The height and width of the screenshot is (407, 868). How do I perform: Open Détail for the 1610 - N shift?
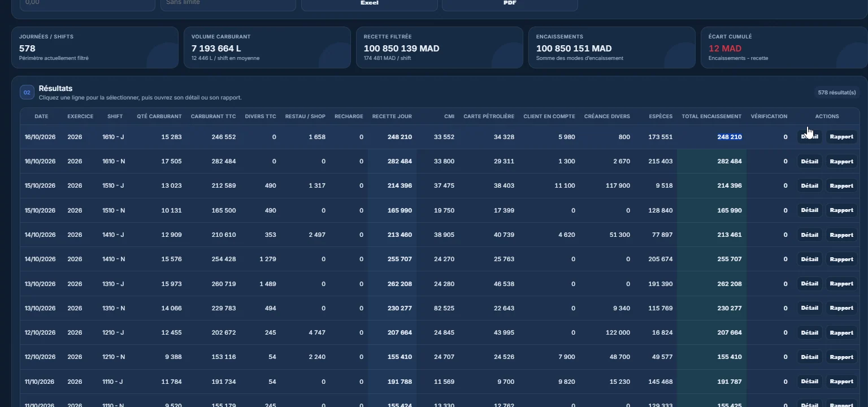click(x=809, y=162)
